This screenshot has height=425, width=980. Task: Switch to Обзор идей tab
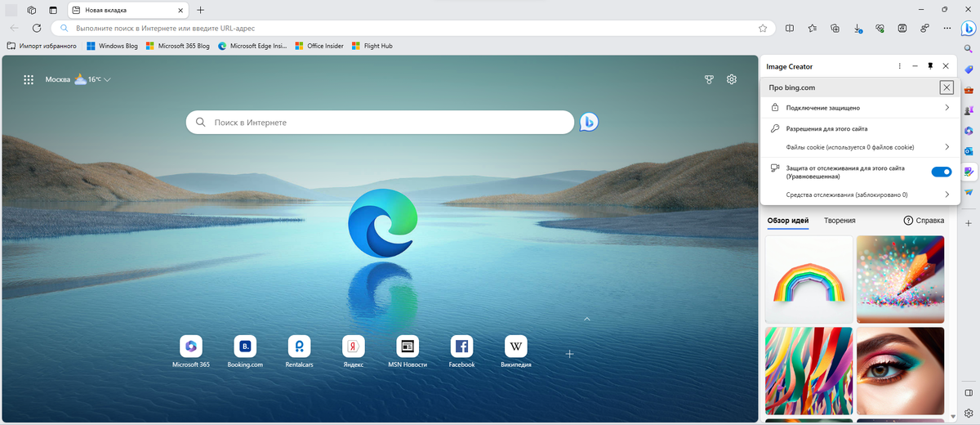pos(788,221)
